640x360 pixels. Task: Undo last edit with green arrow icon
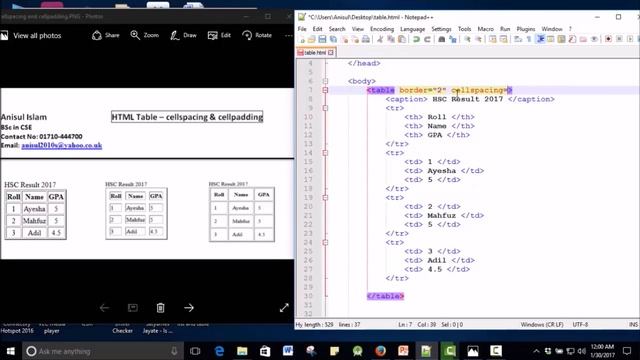pyautogui.click(x=416, y=40)
